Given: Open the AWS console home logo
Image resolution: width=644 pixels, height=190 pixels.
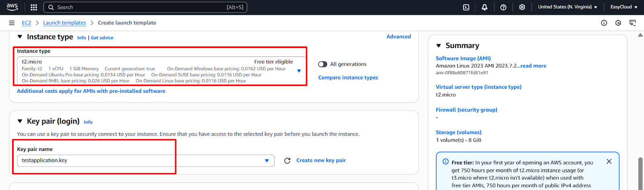Looking at the screenshot, I should click(12, 7).
